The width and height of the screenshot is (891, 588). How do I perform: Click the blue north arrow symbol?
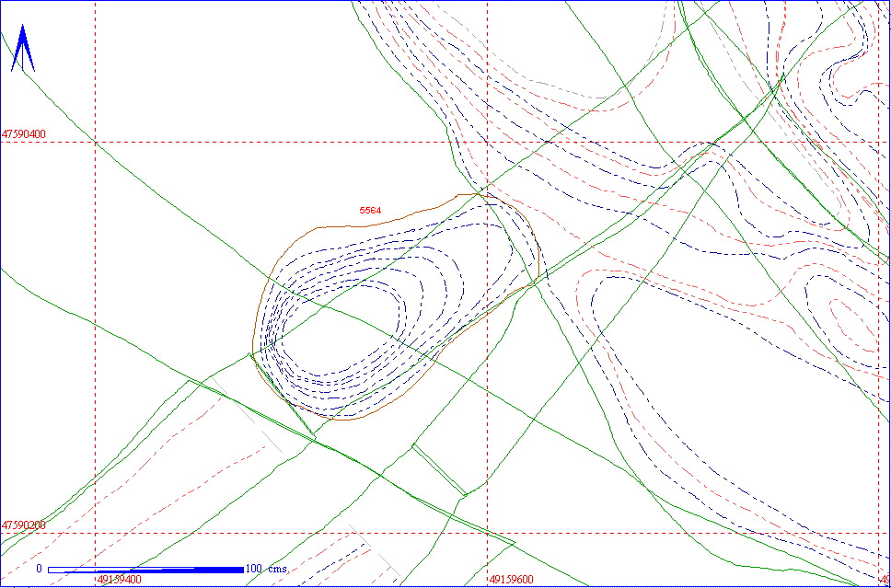(x=23, y=48)
